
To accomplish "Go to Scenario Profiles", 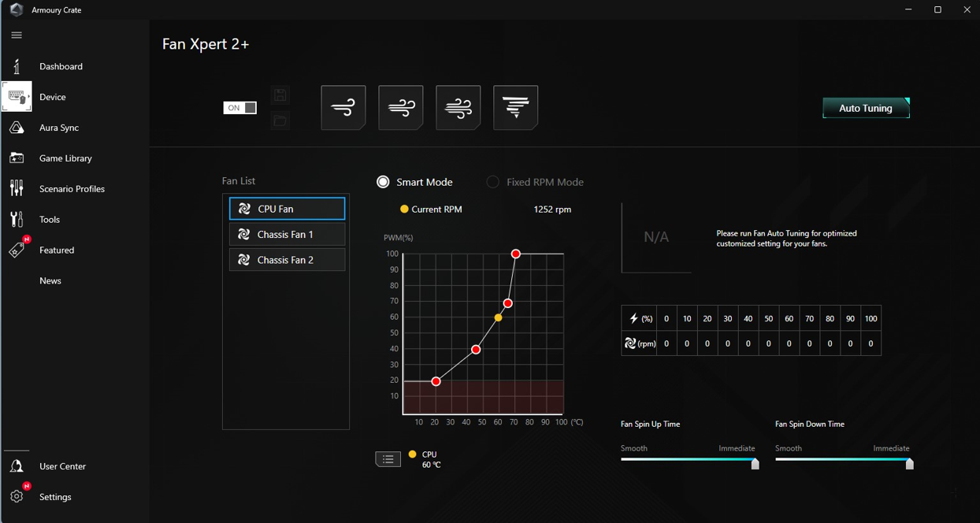I will click(x=72, y=189).
